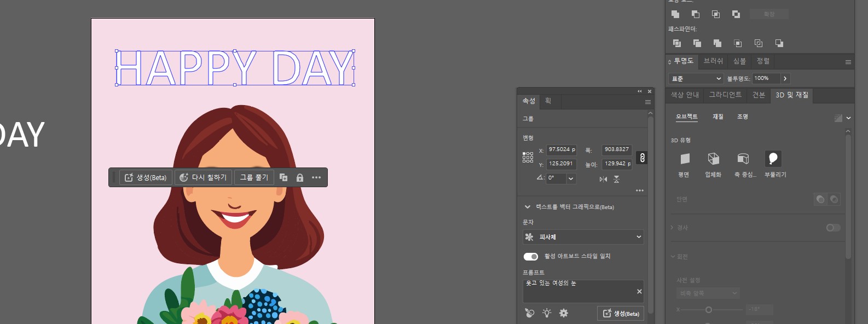Open the Transparency panel group menu
This screenshot has width=868, height=324.
click(x=848, y=62)
